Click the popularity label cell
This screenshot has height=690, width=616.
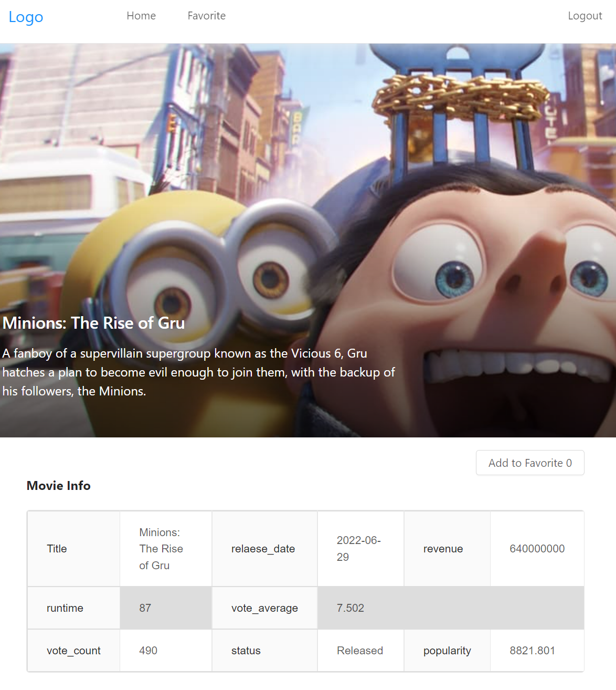coord(447,651)
